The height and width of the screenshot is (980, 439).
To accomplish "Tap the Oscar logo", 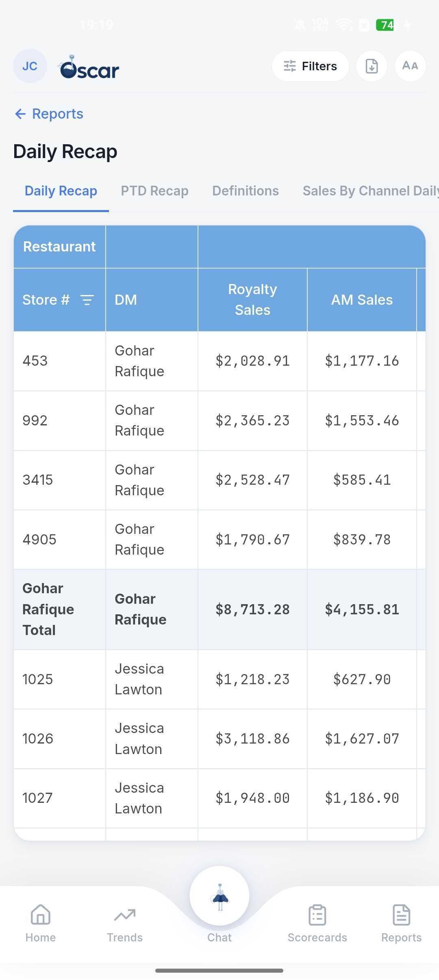I will [89, 67].
